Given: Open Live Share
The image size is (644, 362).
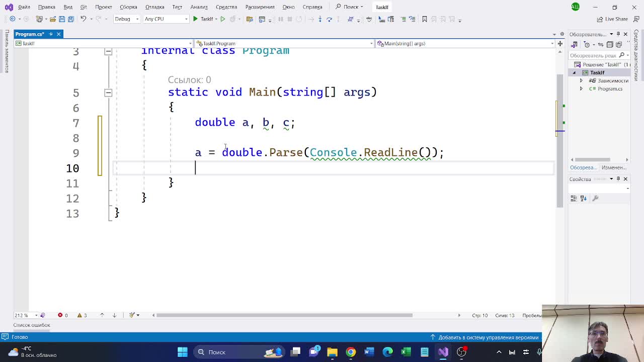Looking at the screenshot, I should pos(612,19).
